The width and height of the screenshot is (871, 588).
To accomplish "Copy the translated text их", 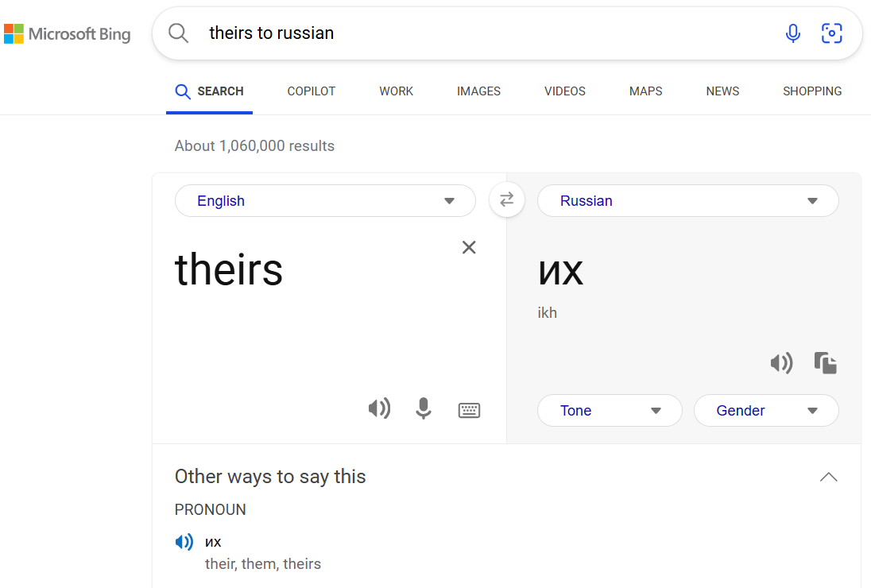I will [x=826, y=363].
